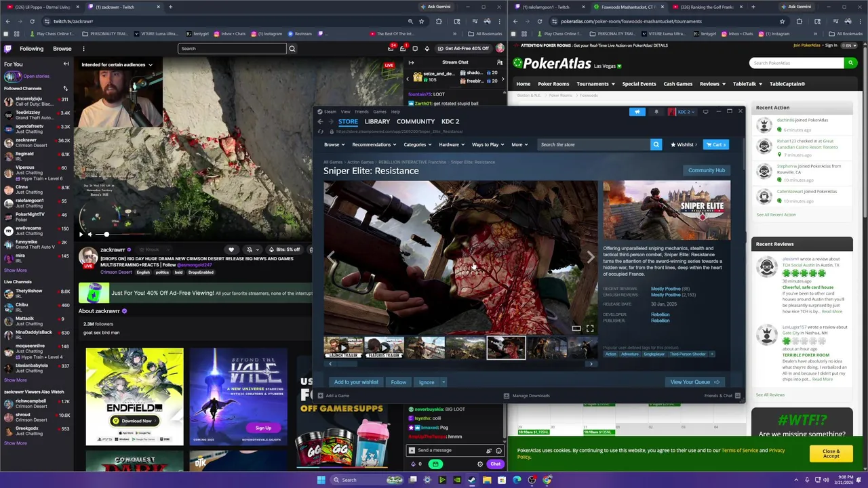Click Close & Accept cookies button

pyautogui.click(x=831, y=453)
